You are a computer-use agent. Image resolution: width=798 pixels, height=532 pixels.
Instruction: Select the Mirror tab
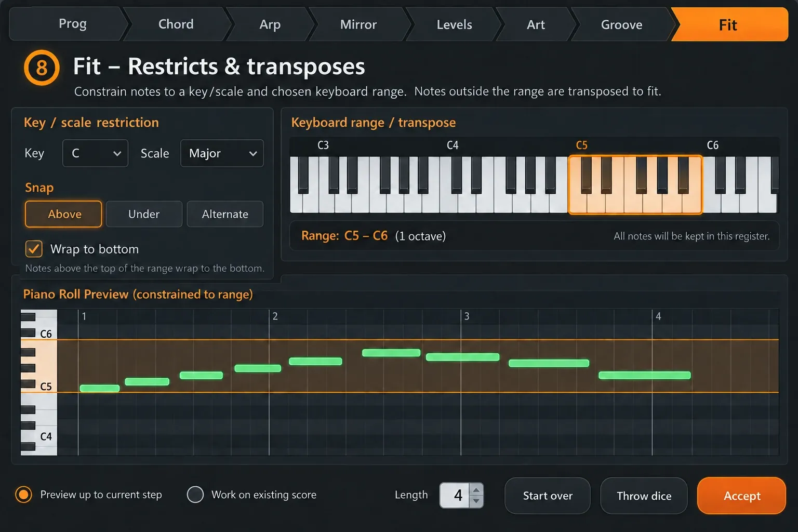[358, 24]
